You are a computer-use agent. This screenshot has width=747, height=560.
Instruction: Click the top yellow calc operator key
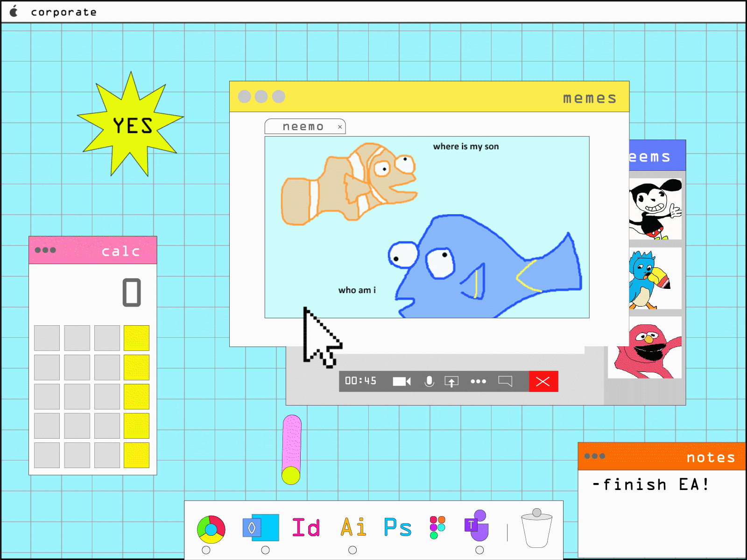(136, 338)
